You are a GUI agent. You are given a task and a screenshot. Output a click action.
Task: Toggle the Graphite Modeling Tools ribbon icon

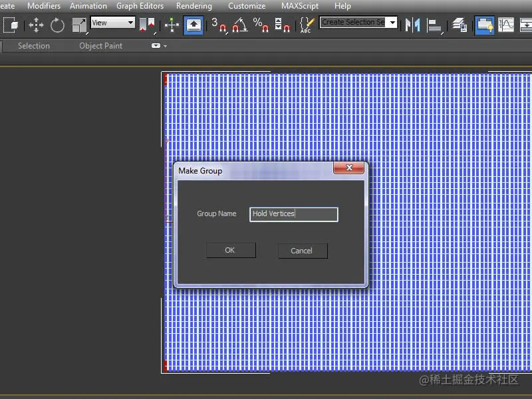pyautogui.click(x=485, y=25)
